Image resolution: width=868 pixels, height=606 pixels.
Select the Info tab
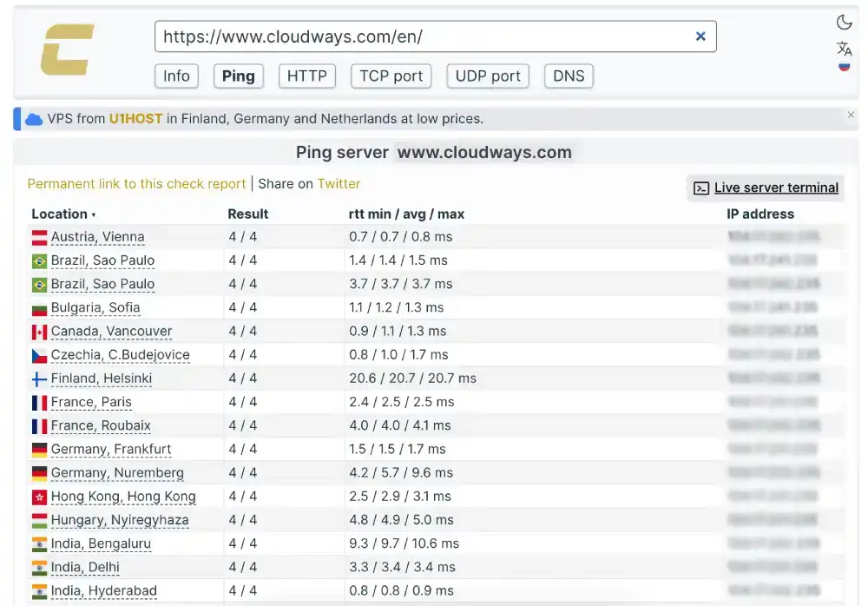pyautogui.click(x=176, y=76)
